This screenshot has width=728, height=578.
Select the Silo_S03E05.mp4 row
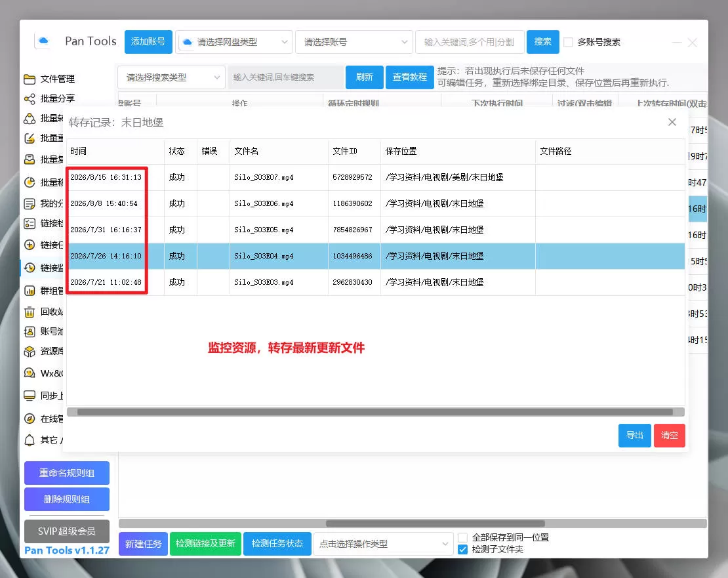pyautogui.click(x=376, y=230)
